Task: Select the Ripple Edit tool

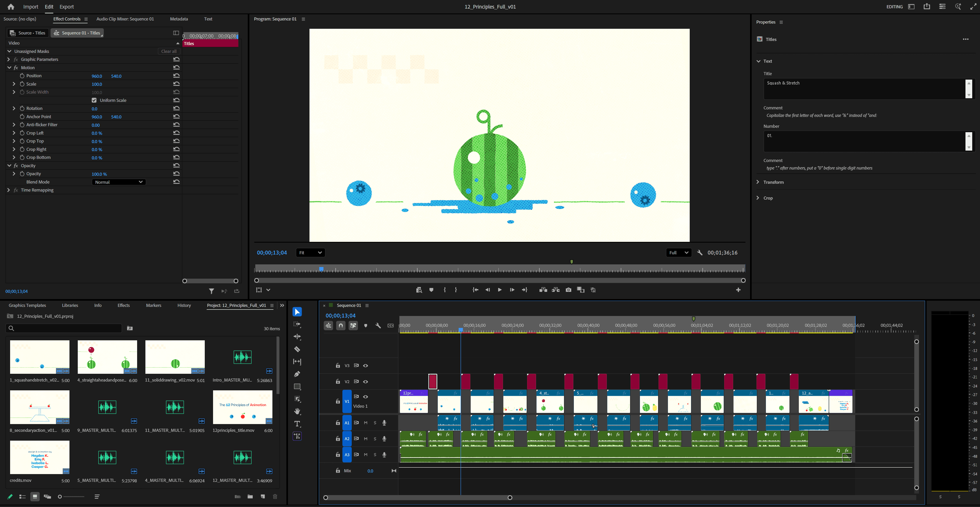Action: 297,337
